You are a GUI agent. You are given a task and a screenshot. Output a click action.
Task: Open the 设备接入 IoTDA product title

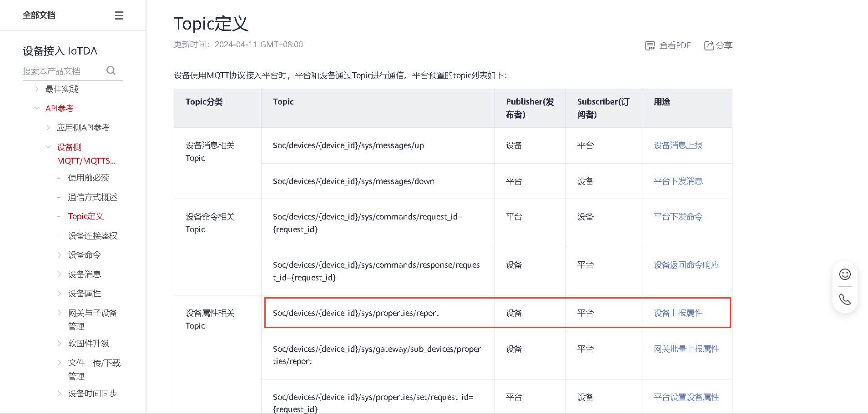(60, 51)
